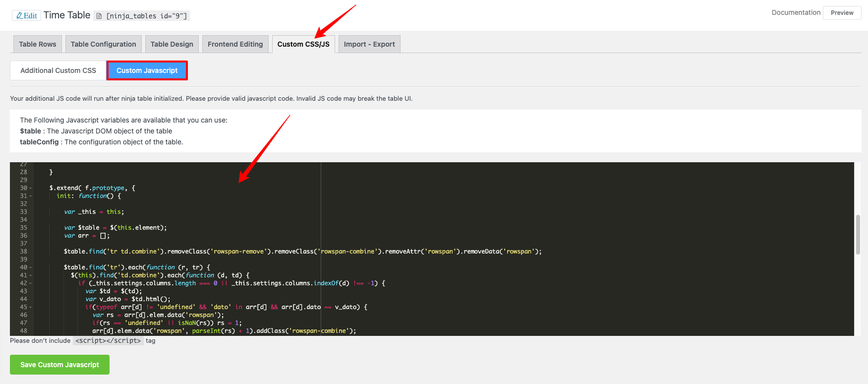The image size is (868, 384).
Task: Fold the td.combine loop at line 41
Action: coord(31,276)
